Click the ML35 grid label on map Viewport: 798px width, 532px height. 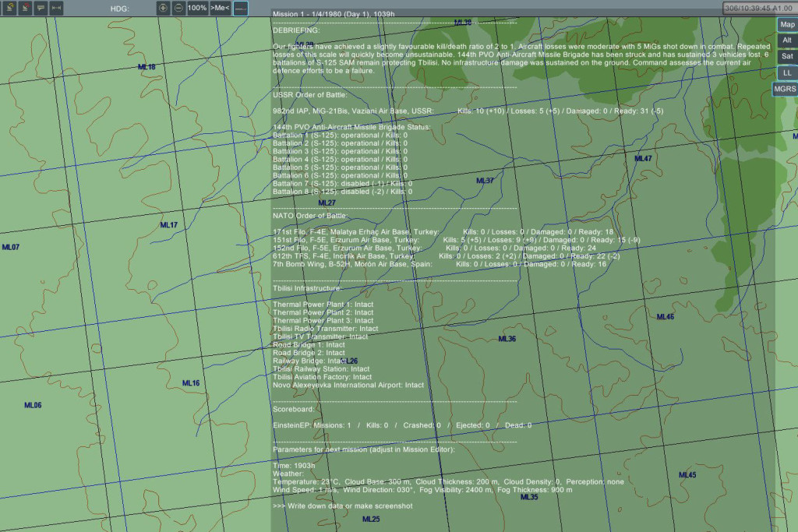[529, 497]
